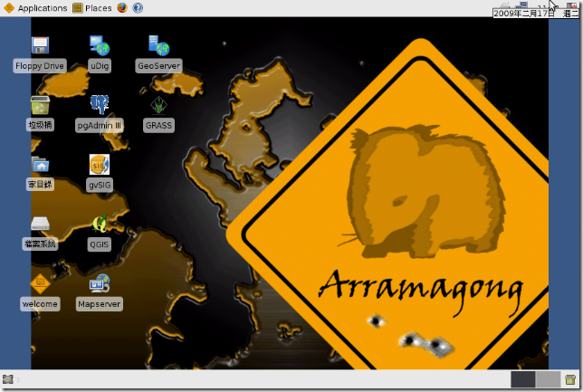Click the pgAdmin III label text
Viewport: 583px width, 392px height.
100,125
